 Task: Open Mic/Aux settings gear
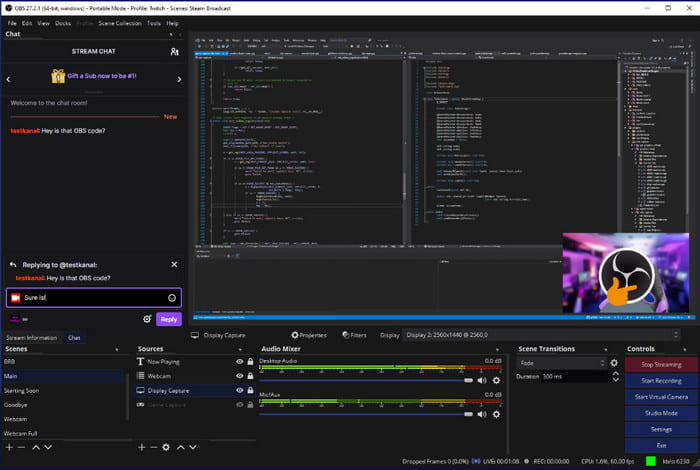pos(496,415)
